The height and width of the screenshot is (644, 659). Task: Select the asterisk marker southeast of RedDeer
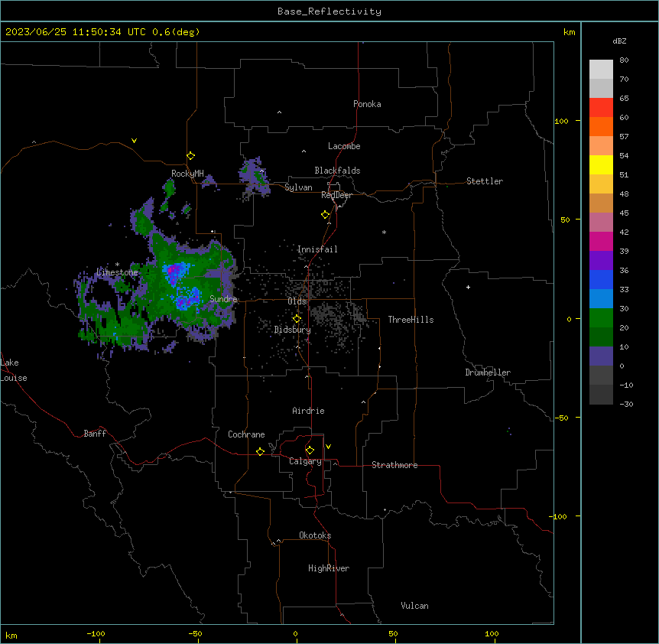click(384, 232)
